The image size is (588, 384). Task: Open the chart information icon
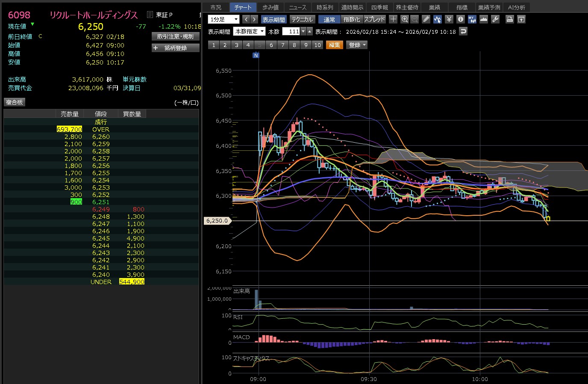click(460, 19)
